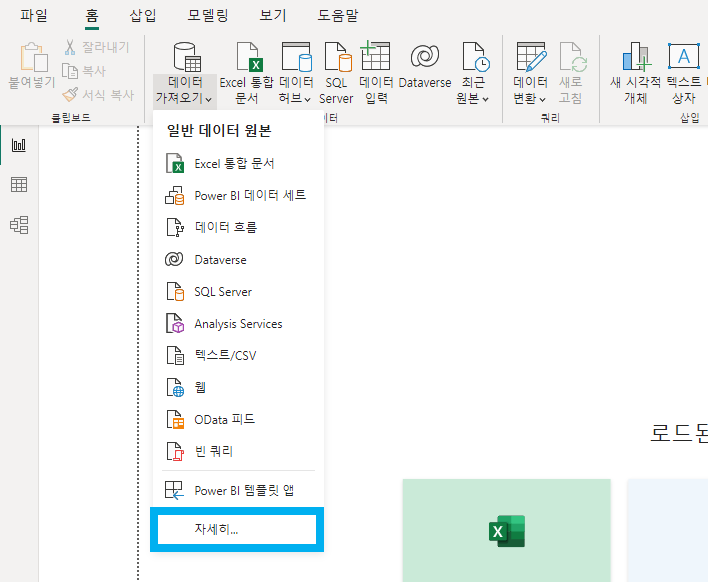Select Analysis Services in the list

[x=238, y=324]
